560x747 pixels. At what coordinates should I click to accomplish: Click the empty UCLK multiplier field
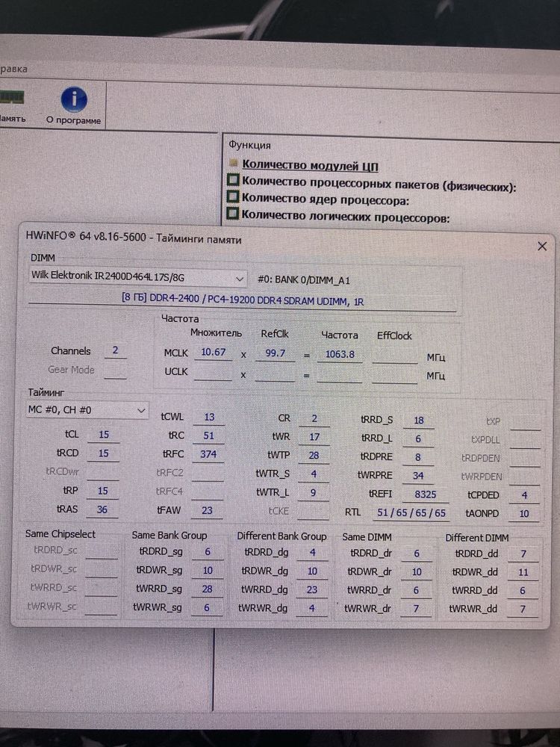tap(213, 372)
